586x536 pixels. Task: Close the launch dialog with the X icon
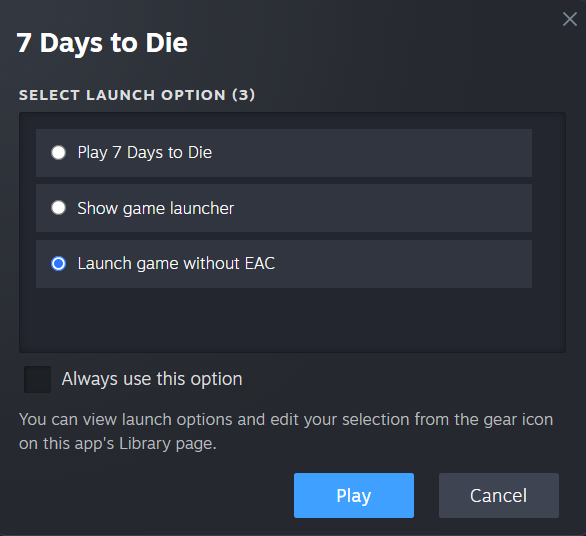(570, 19)
